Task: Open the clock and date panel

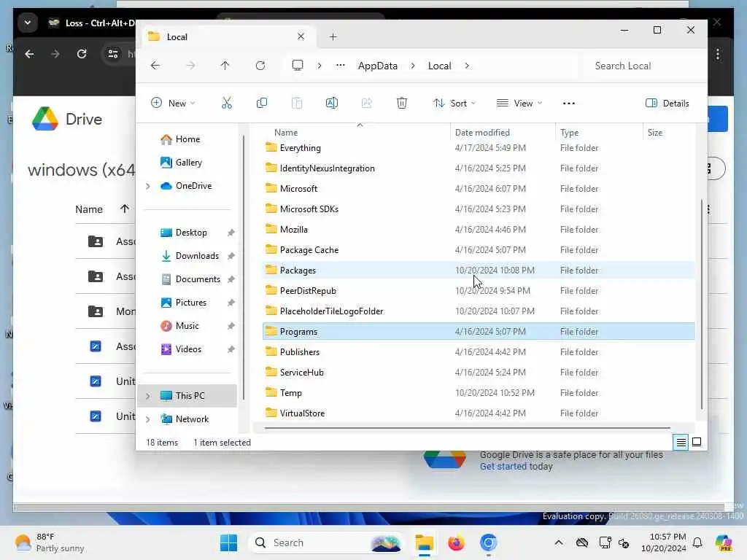Action: coord(664,542)
